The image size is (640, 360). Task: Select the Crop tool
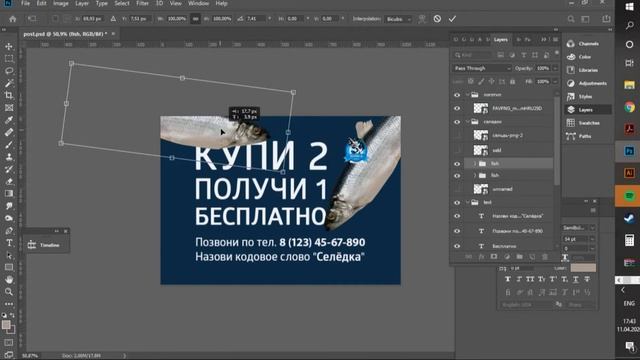point(9,96)
